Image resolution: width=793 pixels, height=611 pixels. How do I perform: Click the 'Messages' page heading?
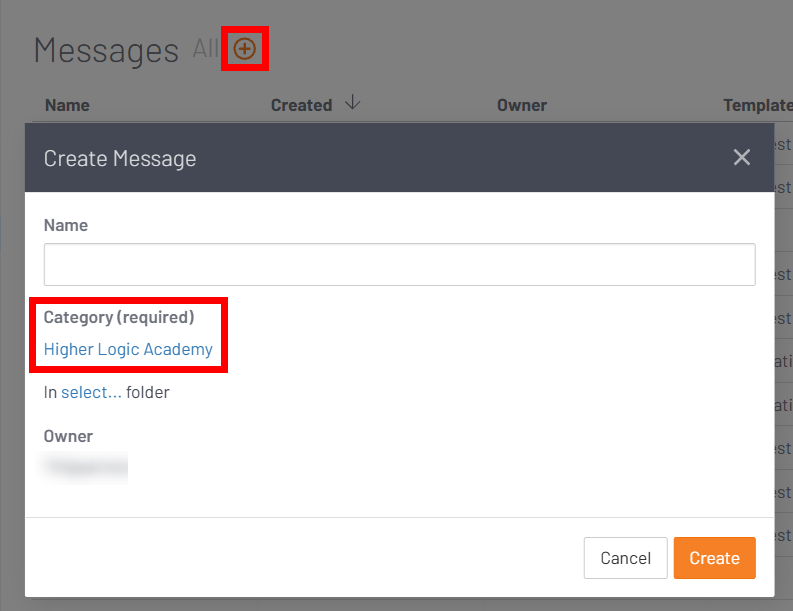click(x=106, y=50)
